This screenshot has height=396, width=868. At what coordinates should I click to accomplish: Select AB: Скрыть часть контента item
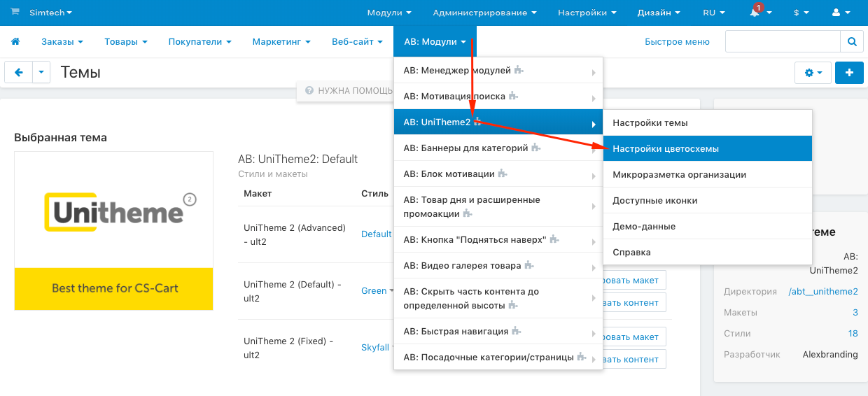coord(498,299)
